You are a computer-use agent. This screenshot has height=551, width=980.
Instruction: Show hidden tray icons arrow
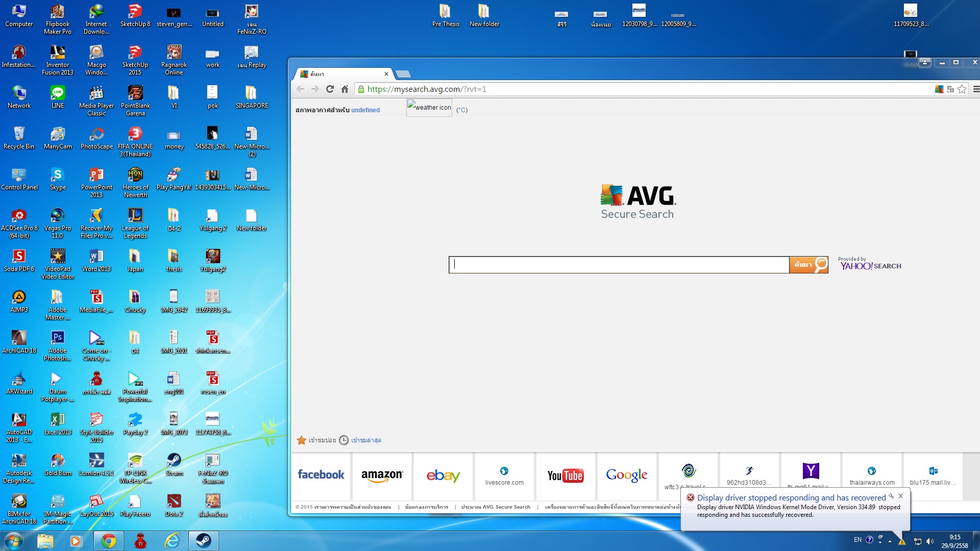890,541
